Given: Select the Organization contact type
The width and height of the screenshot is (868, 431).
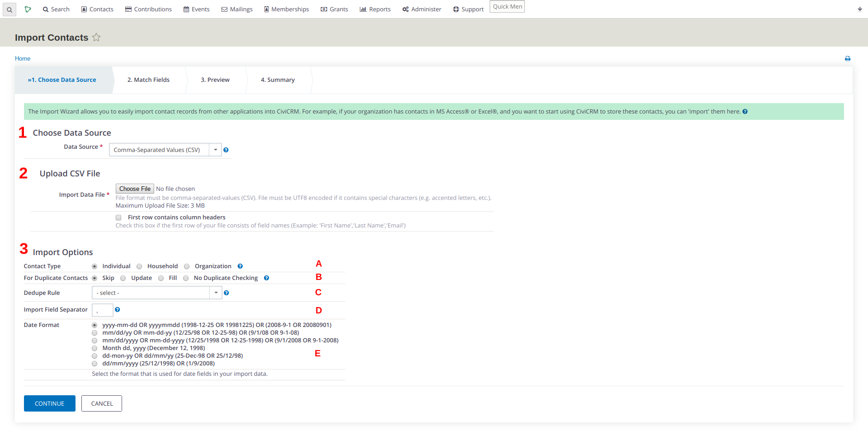Looking at the screenshot, I should tap(187, 266).
